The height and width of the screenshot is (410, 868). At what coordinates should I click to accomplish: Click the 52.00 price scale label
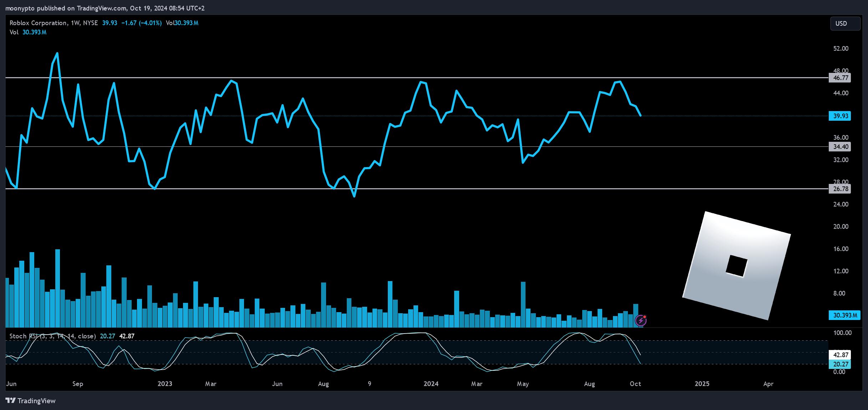[841, 49]
